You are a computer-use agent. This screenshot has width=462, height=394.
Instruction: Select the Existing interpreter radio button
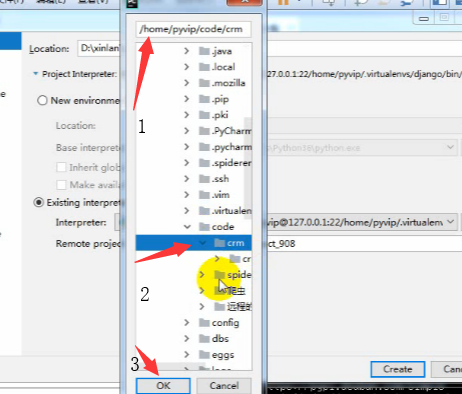point(39,202)
